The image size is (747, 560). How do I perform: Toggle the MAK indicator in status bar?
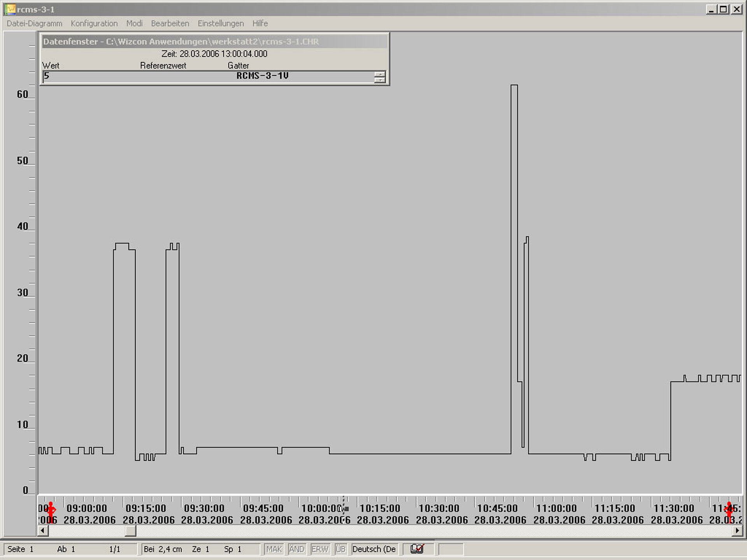click(x=274, y=549)
